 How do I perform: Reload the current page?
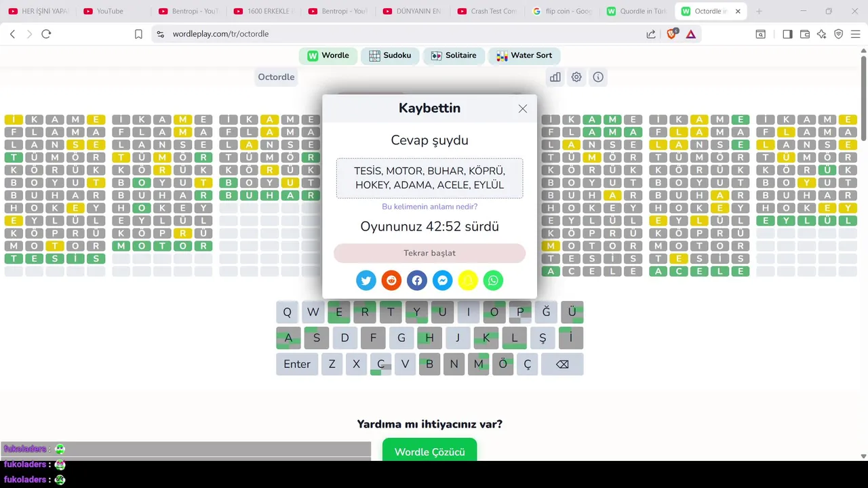(46, 34)
